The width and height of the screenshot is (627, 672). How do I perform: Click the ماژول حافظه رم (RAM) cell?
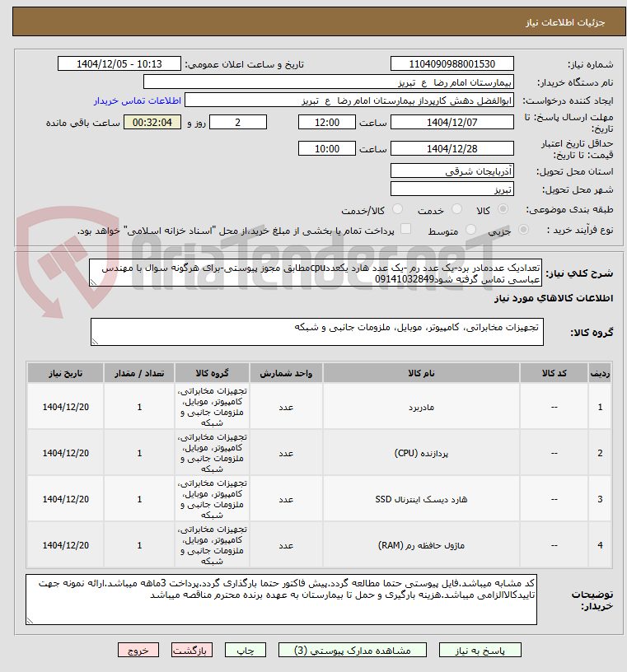[421, 545]
